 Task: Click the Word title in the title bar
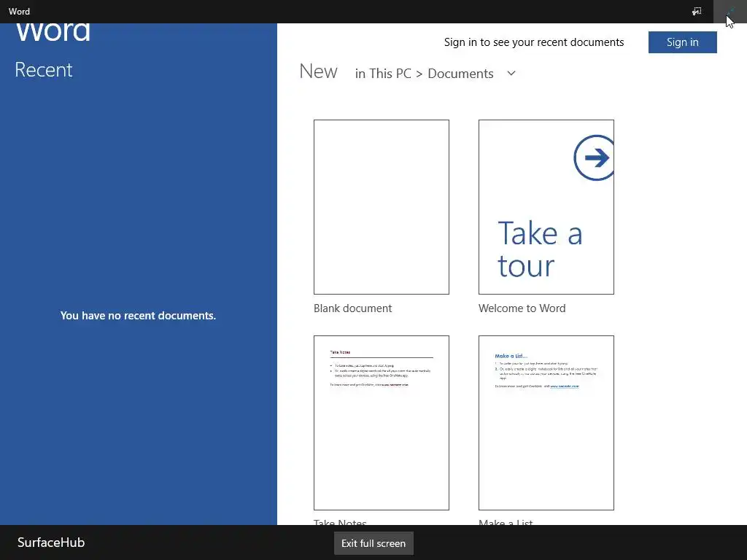(19, 11)
